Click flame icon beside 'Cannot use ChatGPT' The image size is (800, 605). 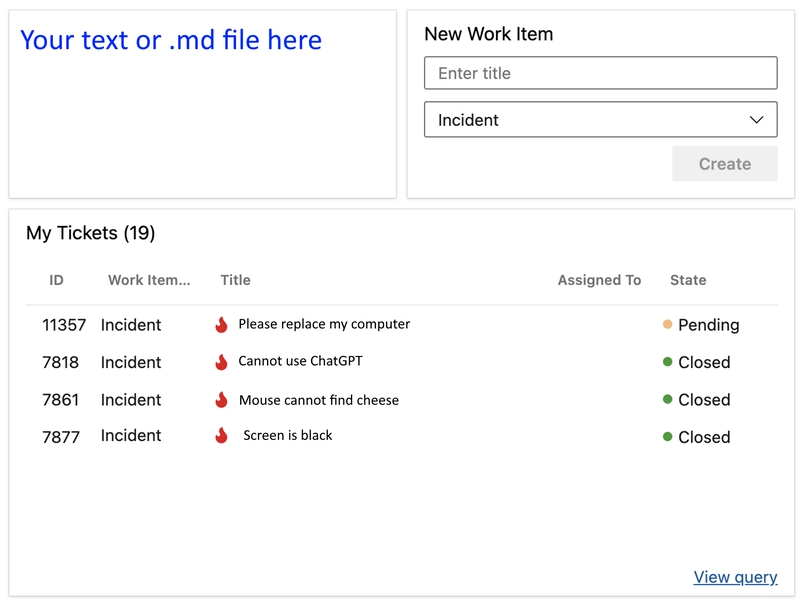tap(221, 362)
